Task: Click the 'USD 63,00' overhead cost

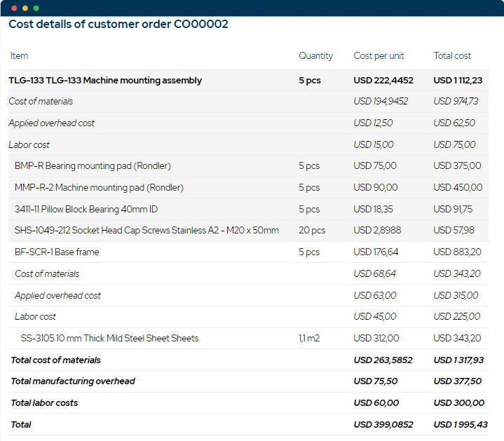Action: [x=375, y=295]
